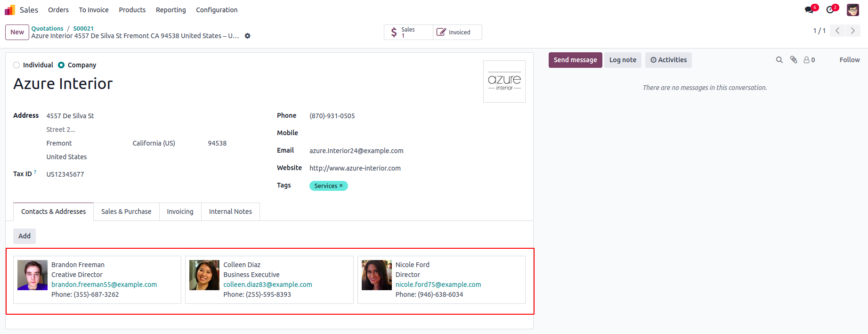
Task: Search messages with the magnifier icon
Action: pyautogui.click(x=779, y=60)
